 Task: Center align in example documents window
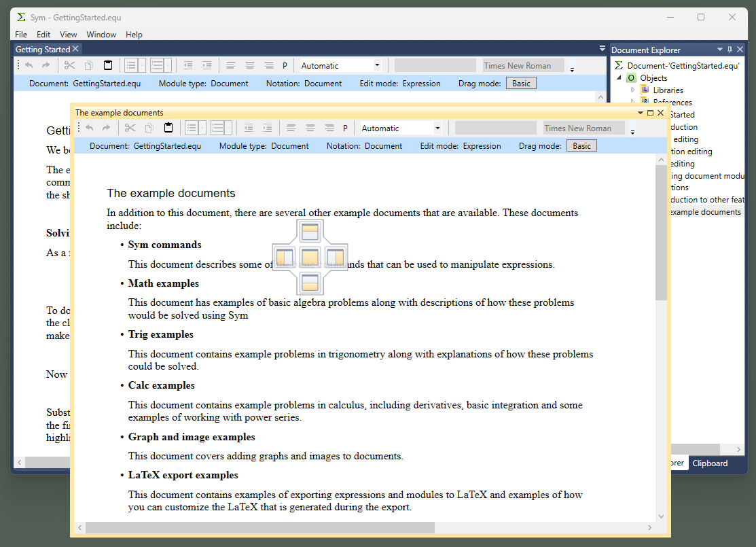[x=310, y=128]
